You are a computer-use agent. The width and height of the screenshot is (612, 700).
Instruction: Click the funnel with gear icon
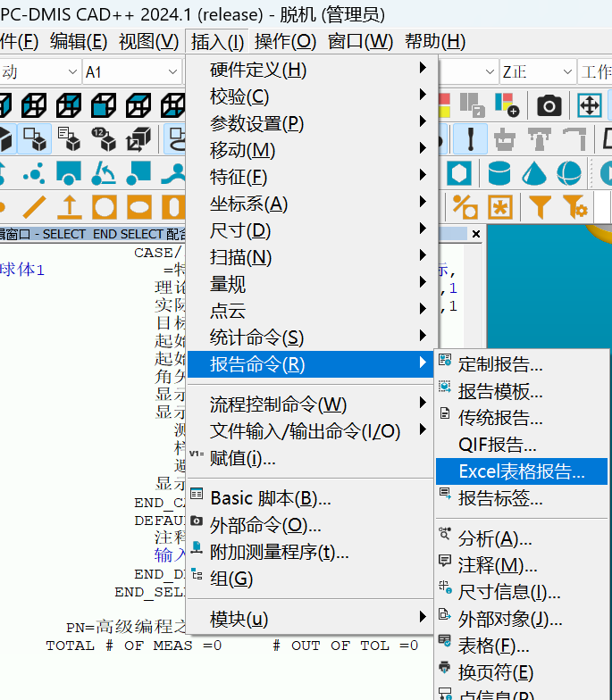pos(575,207)
